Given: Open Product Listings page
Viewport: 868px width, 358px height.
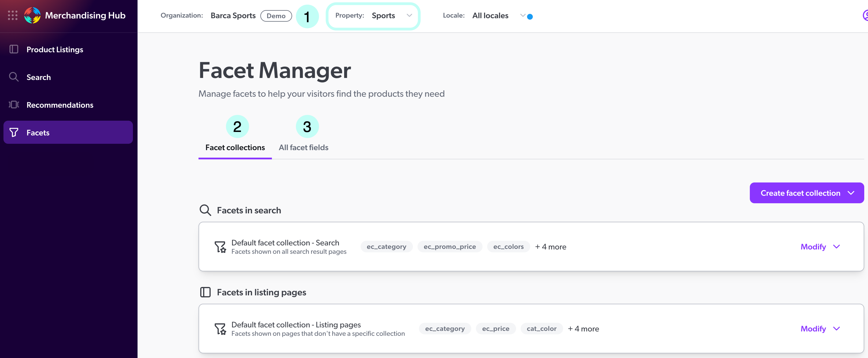Looking at the screenshot, I should coord(68,49).
